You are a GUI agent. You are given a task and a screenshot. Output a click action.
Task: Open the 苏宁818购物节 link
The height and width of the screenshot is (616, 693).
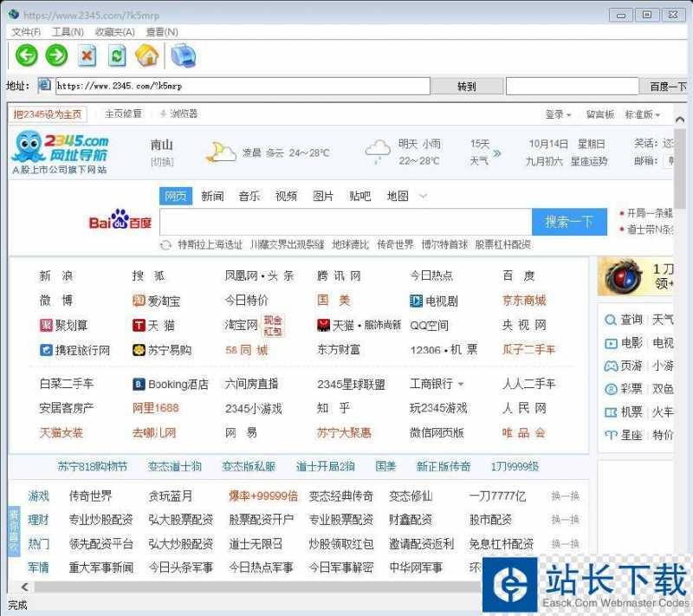[x=93, y=467]
